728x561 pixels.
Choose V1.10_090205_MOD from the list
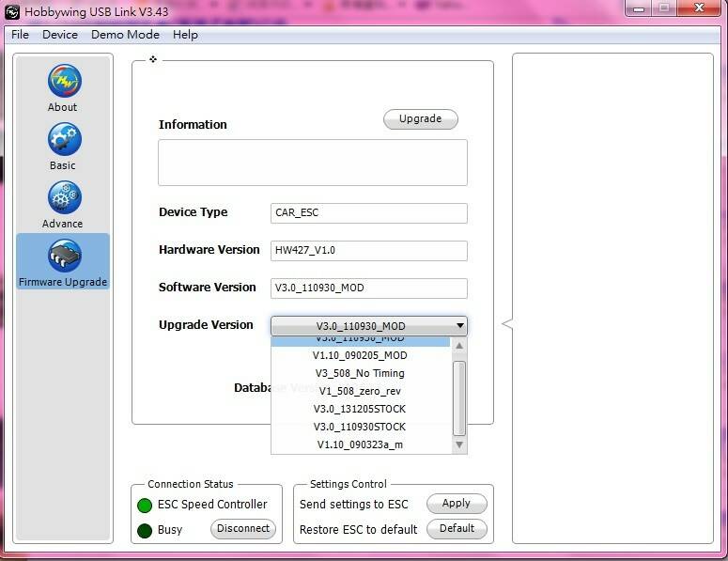point(361,356)
